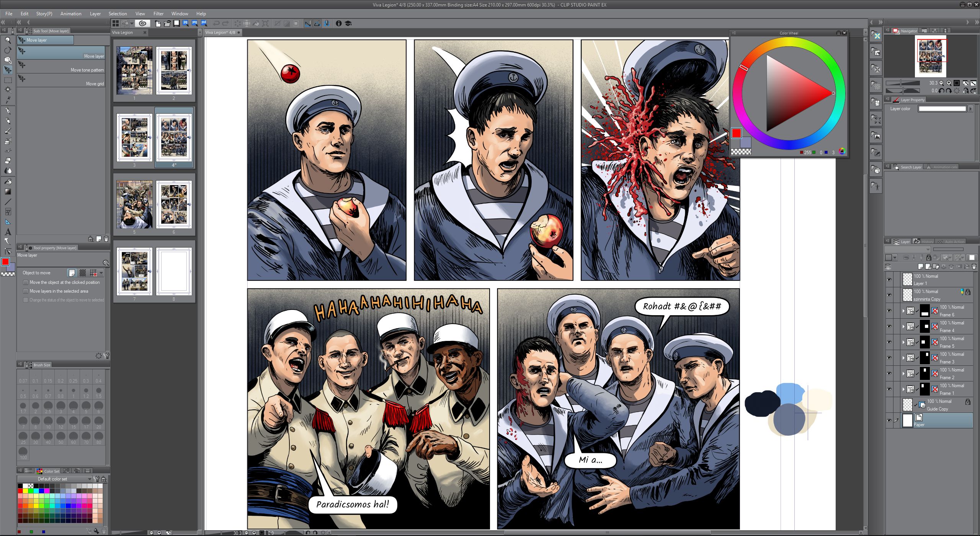This screenshot has height=536, width=980.
Task: Toggle visibility of Frame 4 folder
Action: (889, 327)
